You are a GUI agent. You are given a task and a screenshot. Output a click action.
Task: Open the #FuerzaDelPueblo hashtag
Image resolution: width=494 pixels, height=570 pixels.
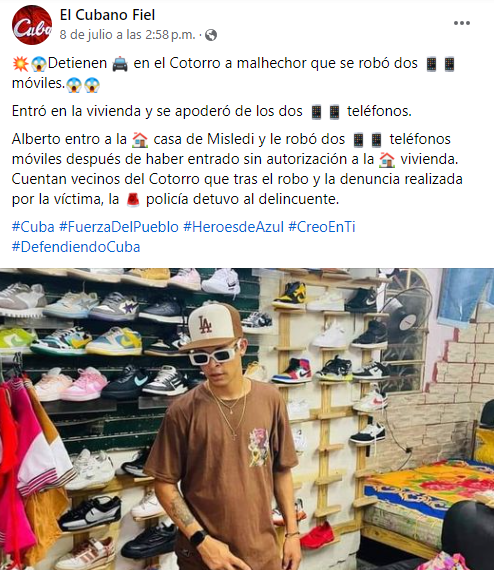tap(119, 227)
